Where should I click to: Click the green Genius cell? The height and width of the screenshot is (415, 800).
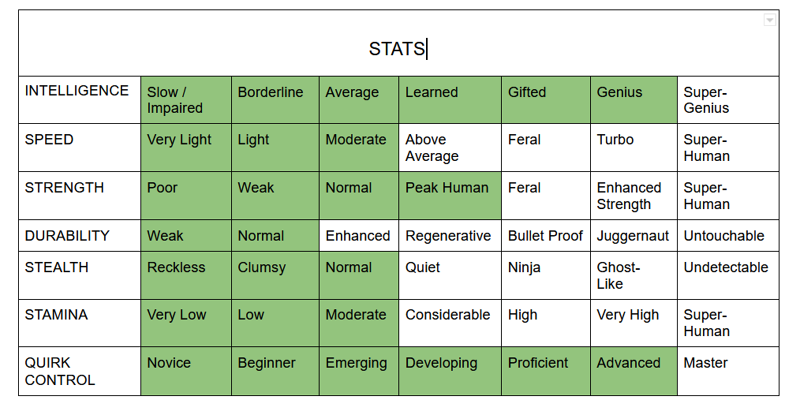[x=633, y=99]
